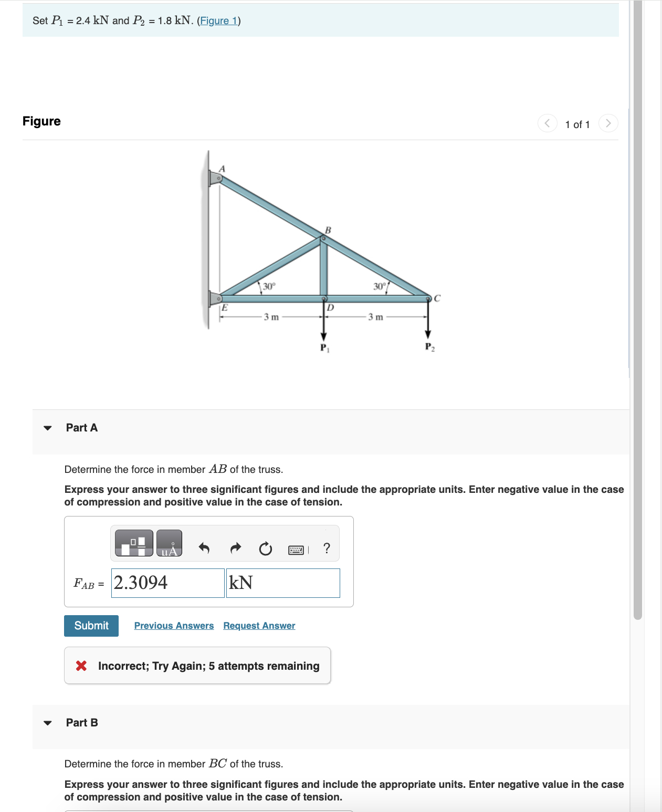Click the next figure chevron arrow

click(608, 123)
